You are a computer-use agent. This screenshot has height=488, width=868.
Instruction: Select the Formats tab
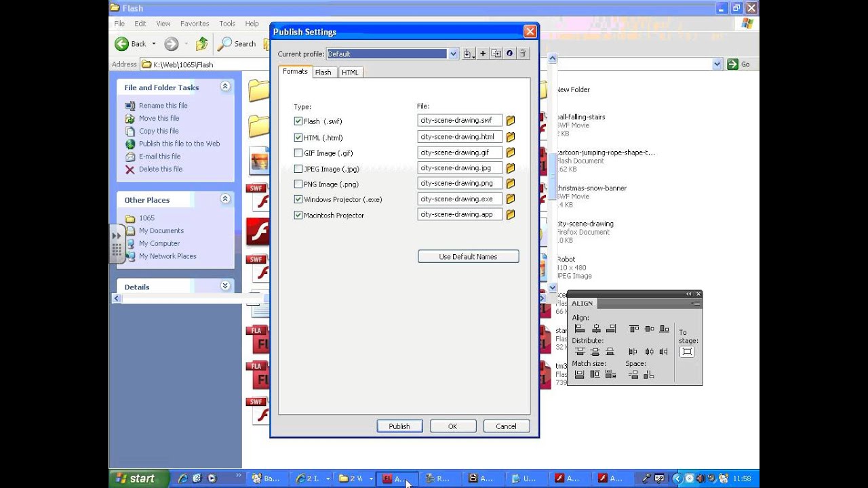pyautogui.click(x=295, y=71)
